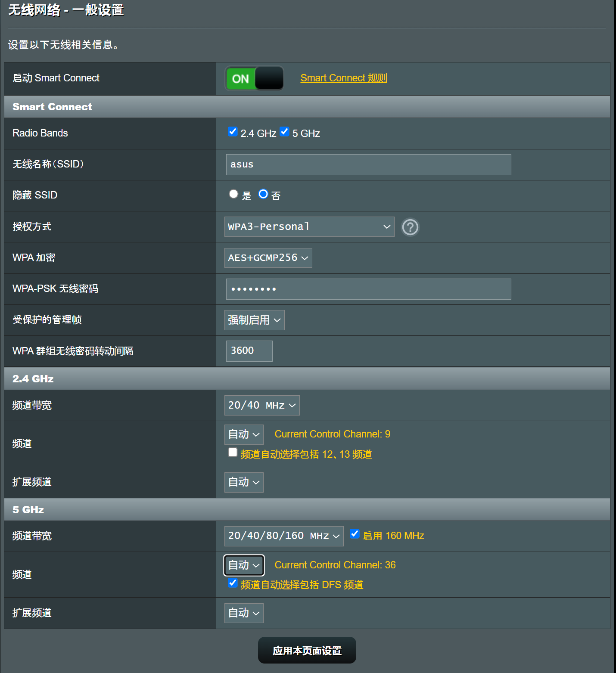Open 2.4 GHz 20/40 MHz bandwidth dropdown
This screenshot has height=673, width=616.
coord(262,406)
